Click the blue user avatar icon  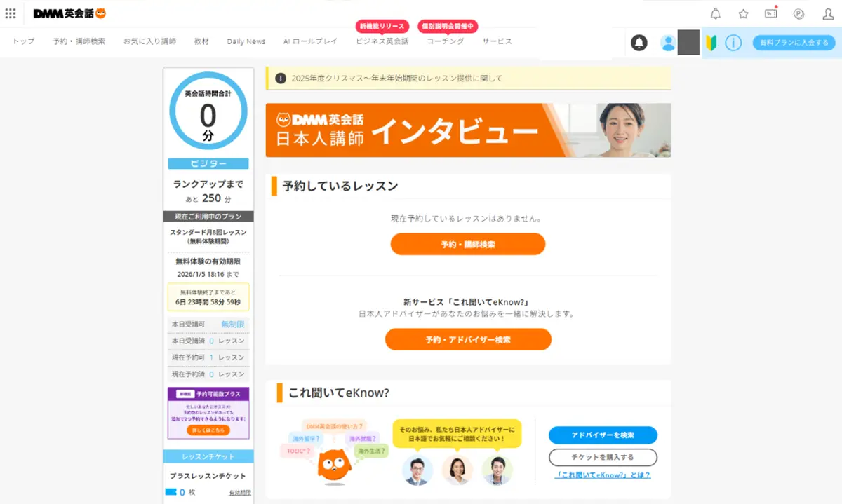click(668, 43)
